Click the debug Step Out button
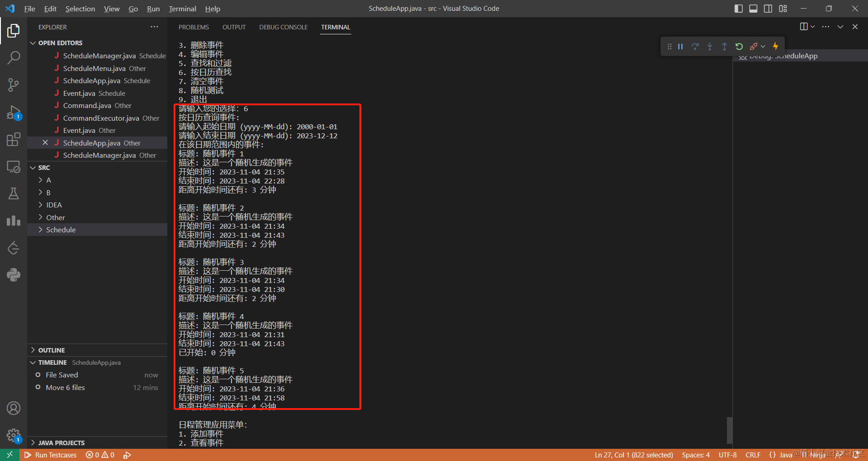 [x=724, y=47]
